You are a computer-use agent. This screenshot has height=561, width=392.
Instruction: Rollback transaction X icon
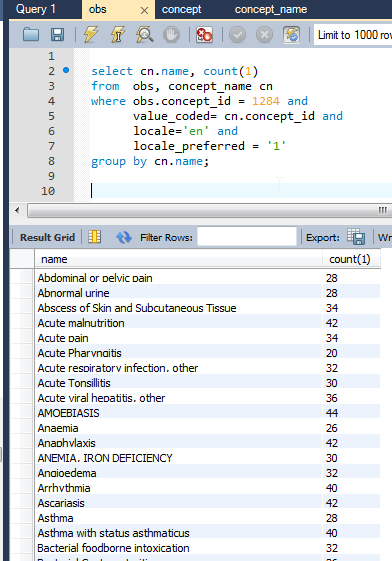click(264, 35)
